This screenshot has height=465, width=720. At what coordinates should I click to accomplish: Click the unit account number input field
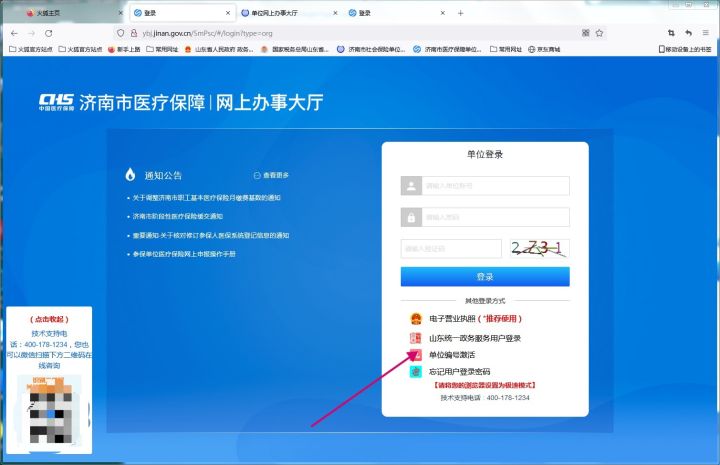tap(495, 186)
